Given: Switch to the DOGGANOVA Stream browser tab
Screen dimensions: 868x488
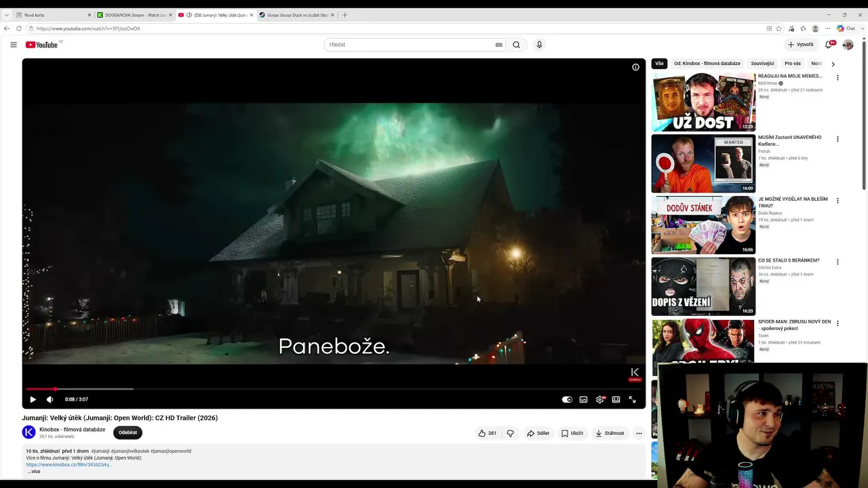Looking at the screenshot, I should click(135, 15).
